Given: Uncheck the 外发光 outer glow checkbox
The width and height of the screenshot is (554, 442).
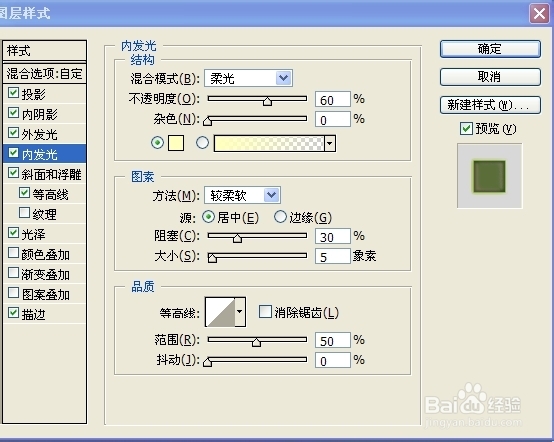Looking at the screenshot, I should (13, 133).
